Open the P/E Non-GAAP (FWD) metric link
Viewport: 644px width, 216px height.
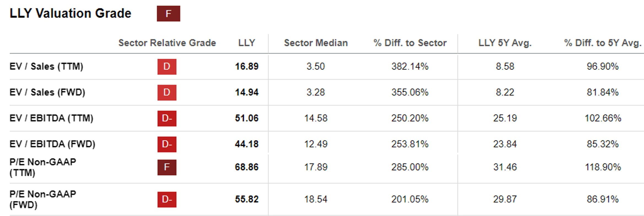(43, 199)
